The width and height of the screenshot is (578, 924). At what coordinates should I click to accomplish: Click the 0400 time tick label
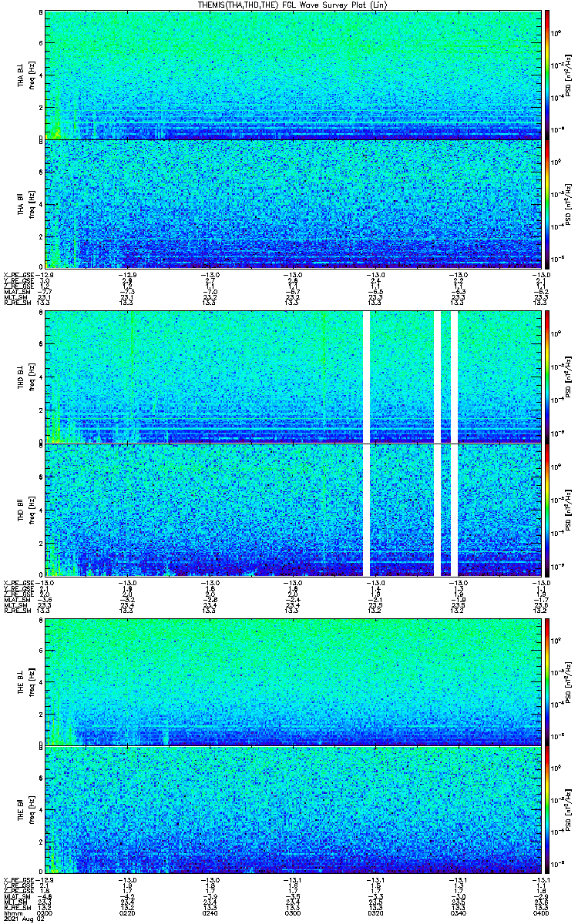tap(542, 913)
